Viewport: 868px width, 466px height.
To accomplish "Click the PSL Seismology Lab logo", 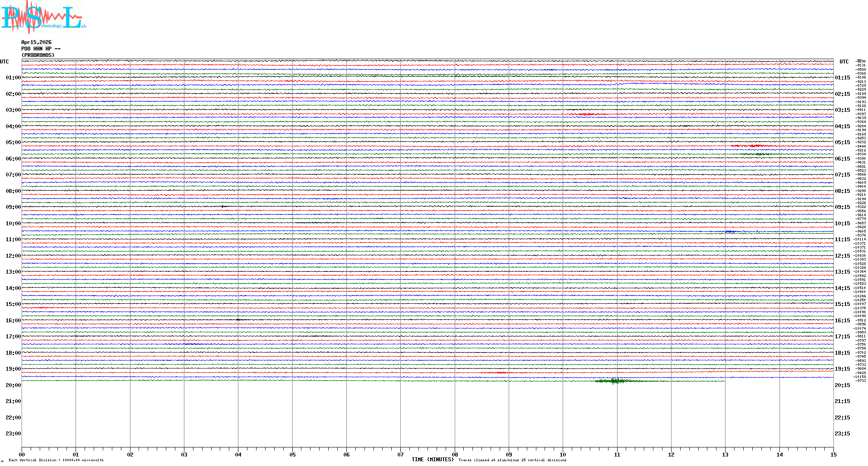I will pyautogui.click(x=43, y=17).
